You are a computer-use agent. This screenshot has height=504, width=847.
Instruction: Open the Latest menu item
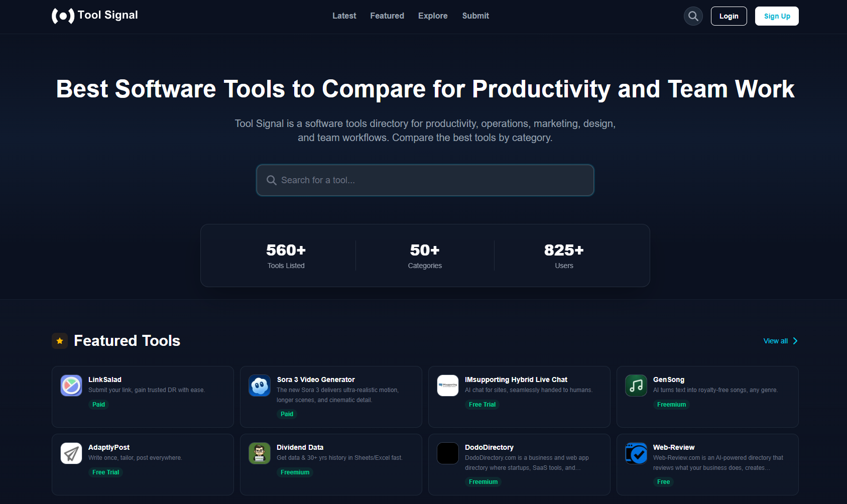344,16
